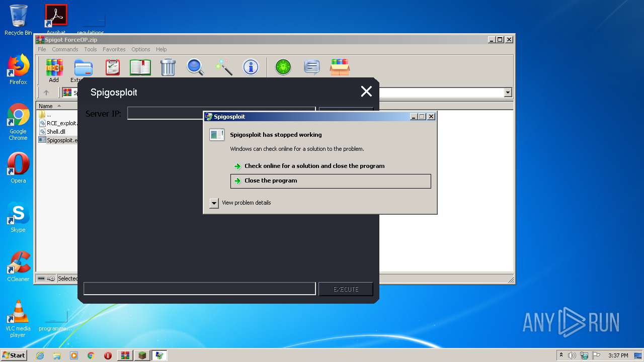This screenshot has height=362, width=644.
Task: Open the Skype desktop shortcut
Action: click(x=18, y=217)
